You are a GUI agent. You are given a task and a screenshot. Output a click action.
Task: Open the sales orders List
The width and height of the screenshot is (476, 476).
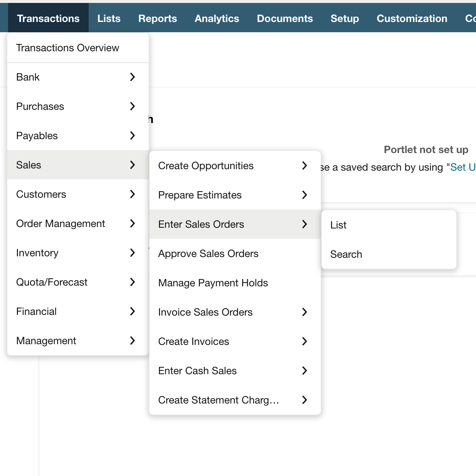pyautogui.click(x=389, y=225)
